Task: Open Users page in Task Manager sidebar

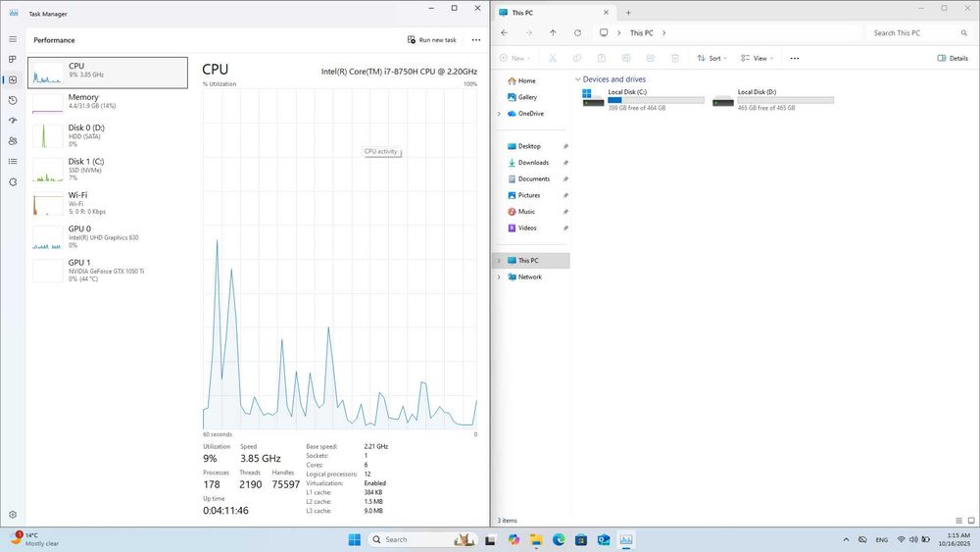Action: coord(13,141)
